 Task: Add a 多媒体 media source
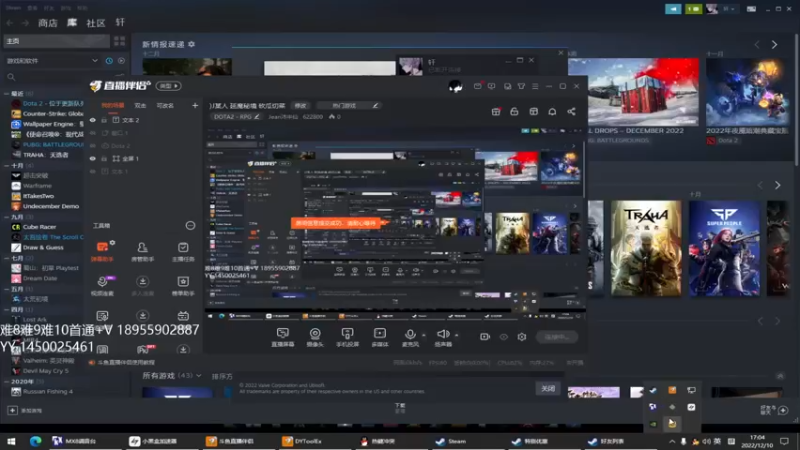coord(380,337)
